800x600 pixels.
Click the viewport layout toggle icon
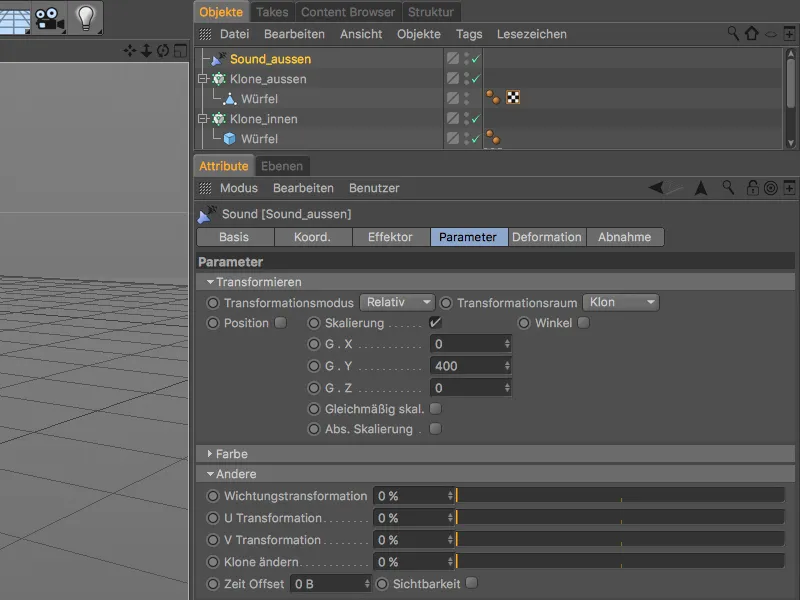180,51
